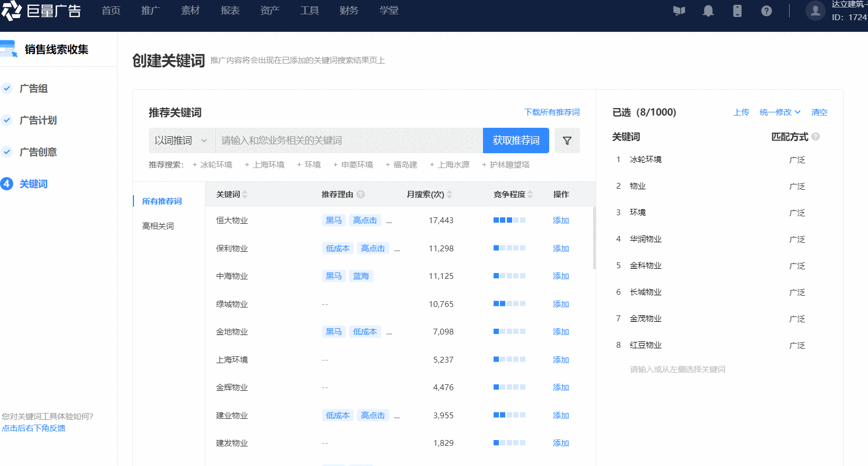Open the 统一修改 dropdown
Viewport: 868px width, 466px height.
(780, 112)
